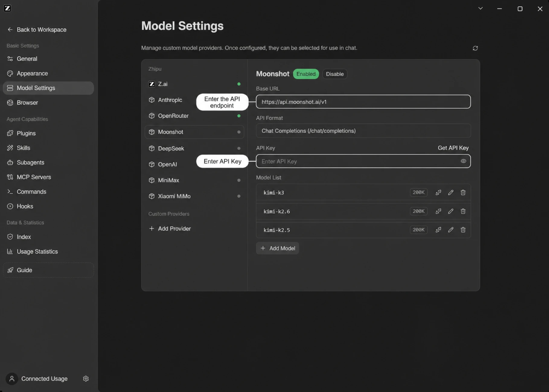Expand the title bar chevron dropdown
Image resolution: width=549 pixels, height=392 pixels.
pos(480,8)
